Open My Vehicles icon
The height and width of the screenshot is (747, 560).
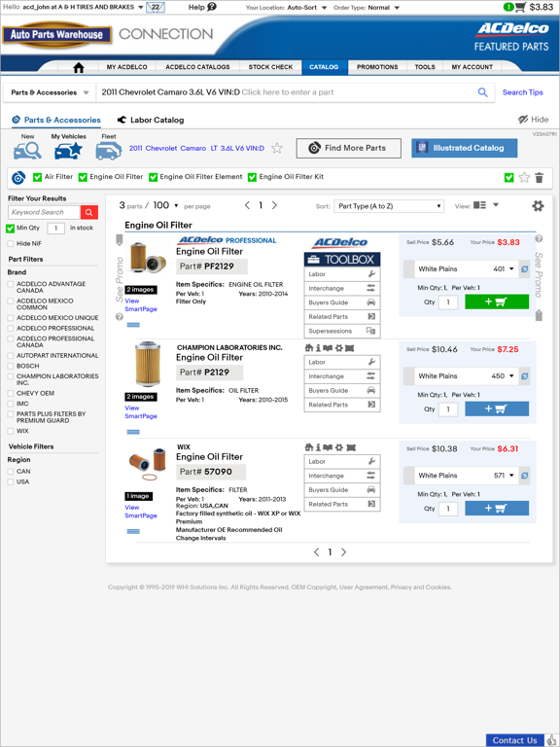69,151
